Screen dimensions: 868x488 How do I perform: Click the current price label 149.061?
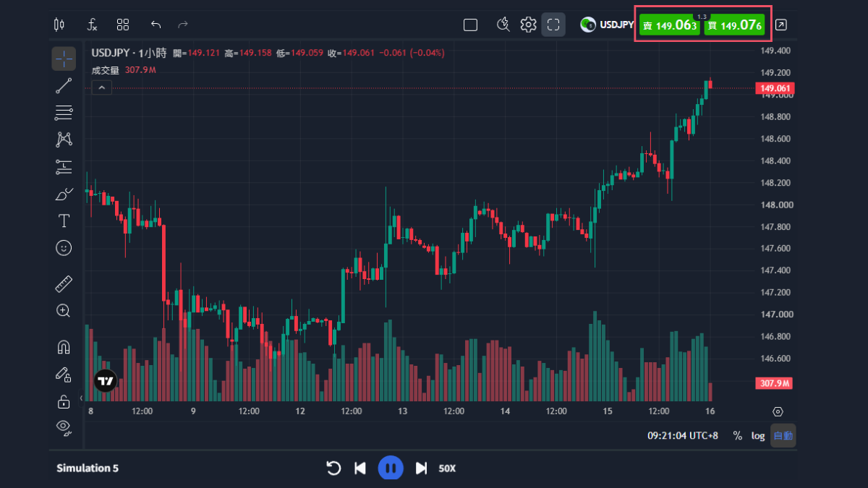click(774, 89)
